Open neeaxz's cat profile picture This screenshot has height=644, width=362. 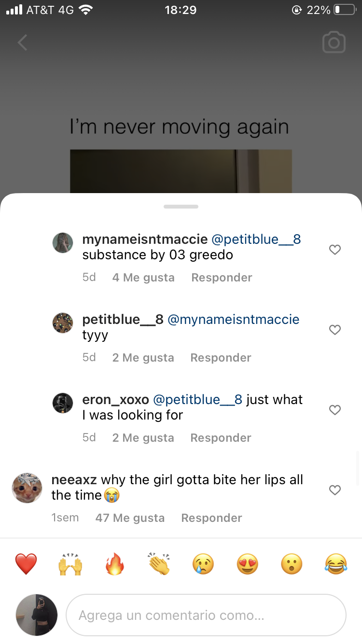pos(27,488)
